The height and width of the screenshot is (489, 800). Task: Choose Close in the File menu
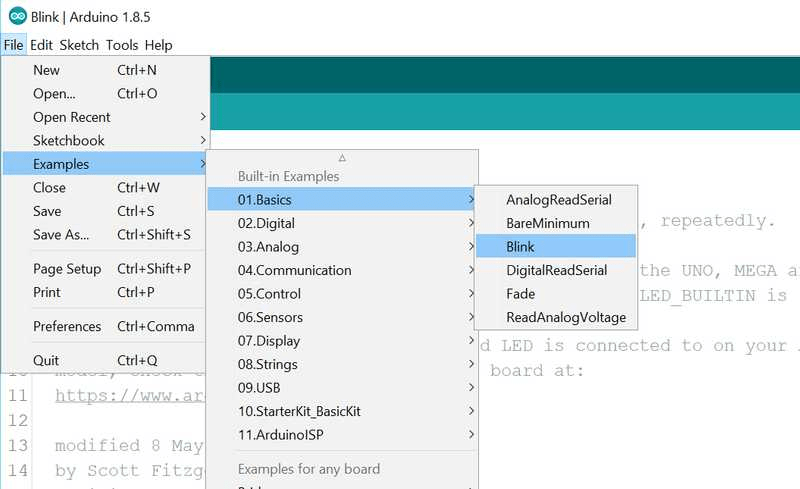(105, 187)
